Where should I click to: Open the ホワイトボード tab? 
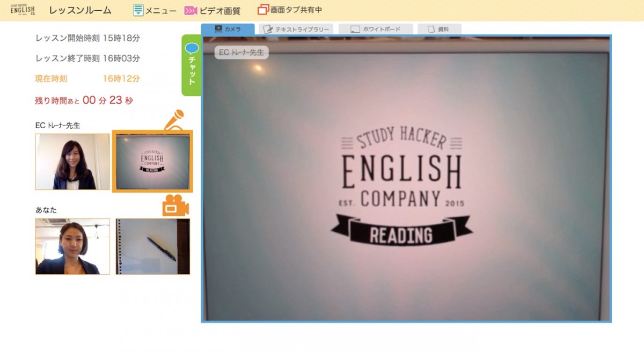[x=375, y=30]
